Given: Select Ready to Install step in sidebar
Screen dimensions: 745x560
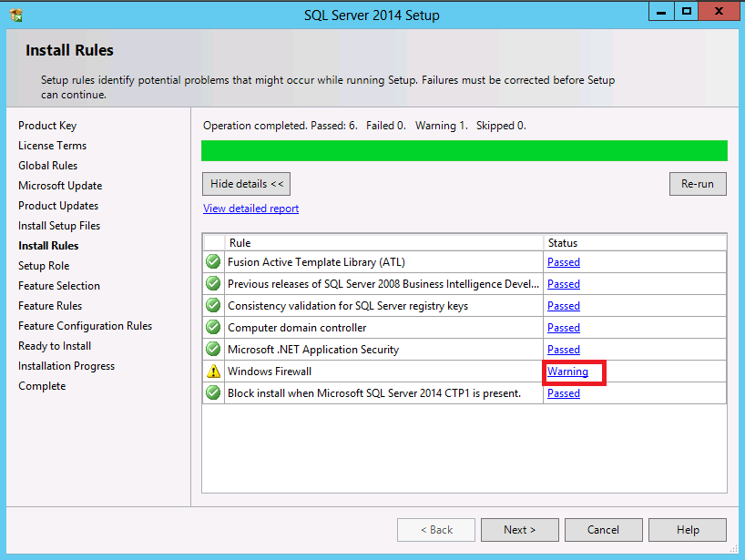Looking at the screenshot, I should (55, 346).
